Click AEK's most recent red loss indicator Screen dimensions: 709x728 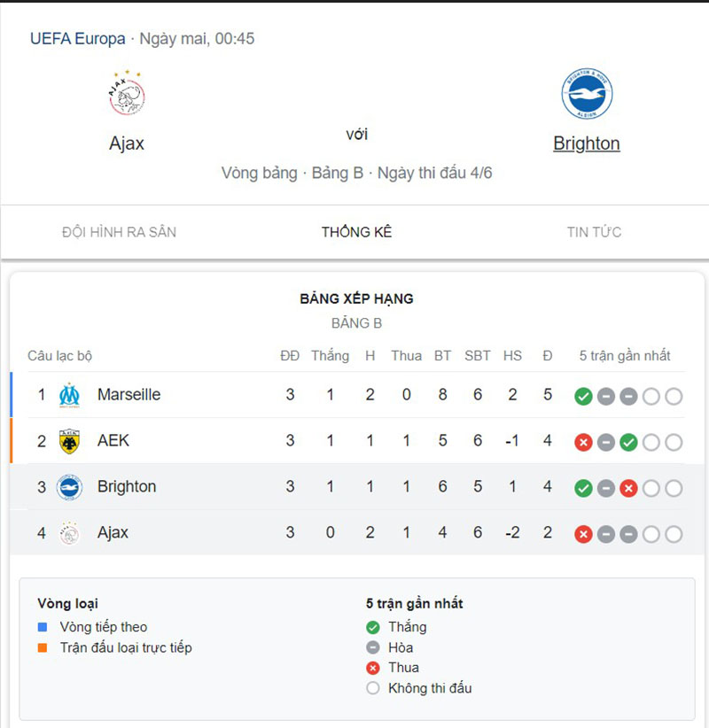[583, 442]
